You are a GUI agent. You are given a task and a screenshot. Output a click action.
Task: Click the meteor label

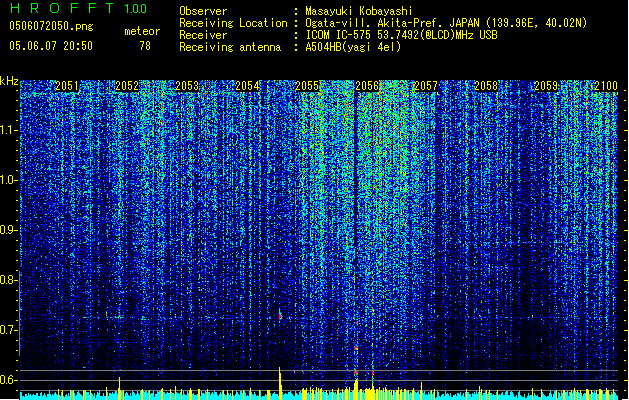point(142,31)
